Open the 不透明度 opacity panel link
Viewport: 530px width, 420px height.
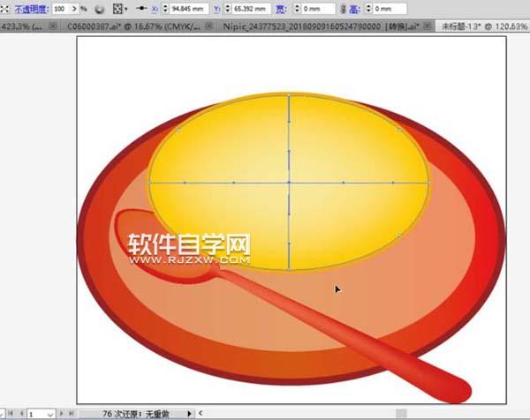coord(31,9)
